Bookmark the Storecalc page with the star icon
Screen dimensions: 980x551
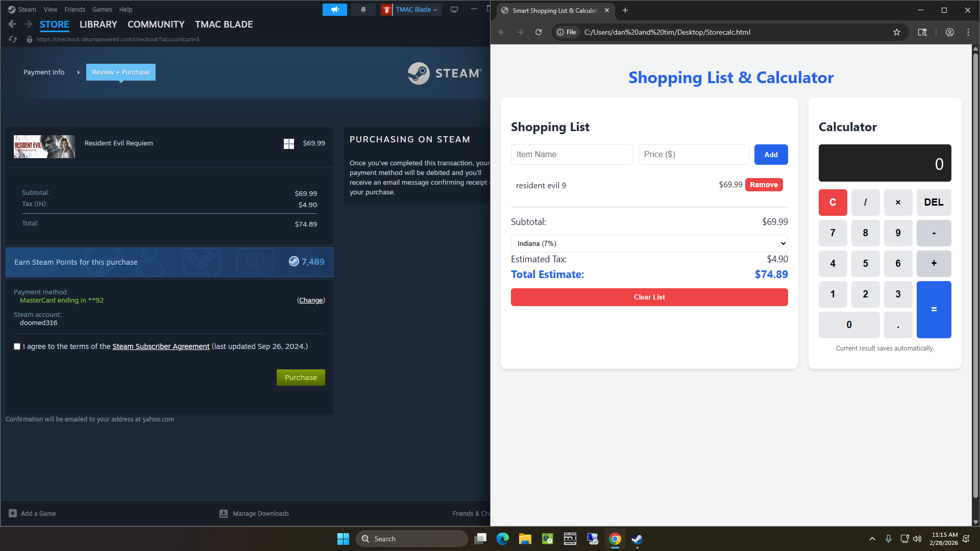pos(897,32)
